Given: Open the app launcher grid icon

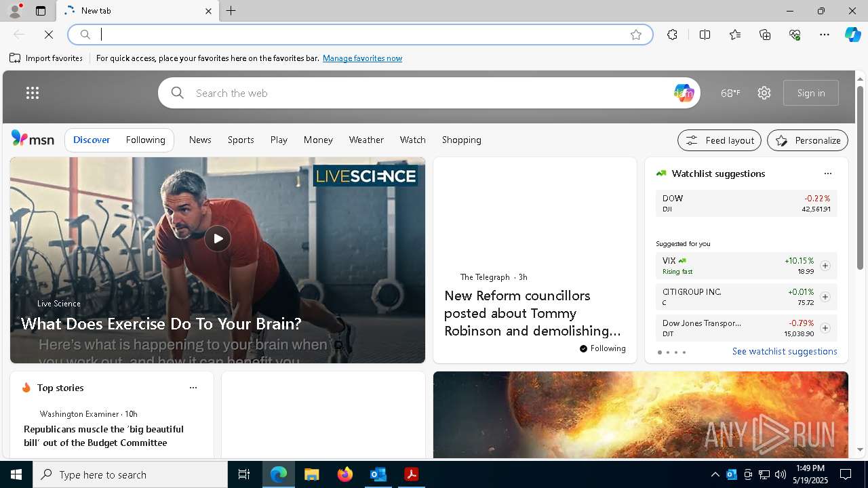Looking at the screenshot, I should pyautogui.click(x=33, y=93).
